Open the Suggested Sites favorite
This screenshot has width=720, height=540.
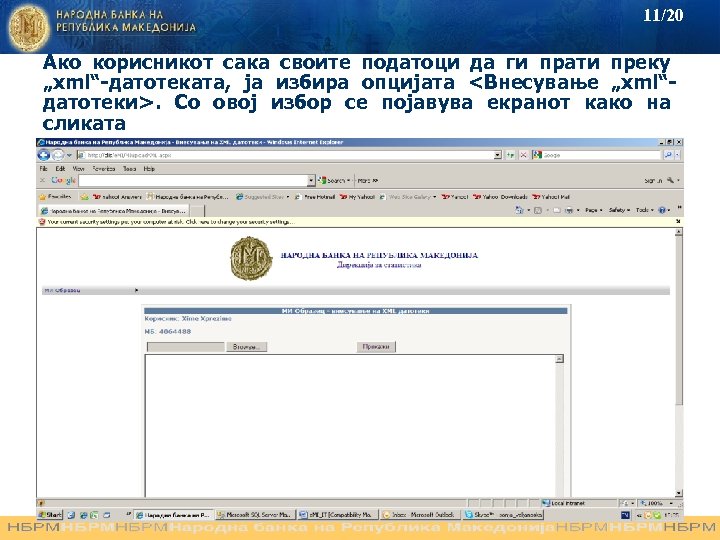pos(262,197)
